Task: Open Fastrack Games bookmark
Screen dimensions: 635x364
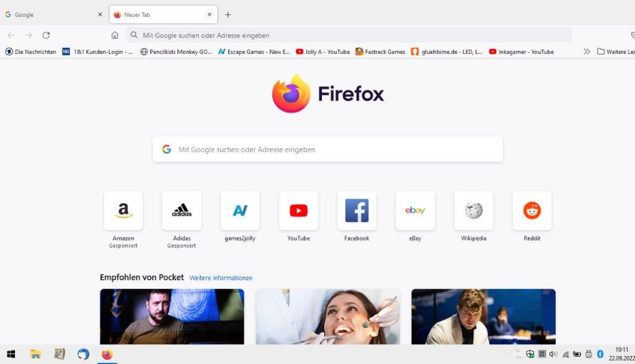Action: [380, 52]
